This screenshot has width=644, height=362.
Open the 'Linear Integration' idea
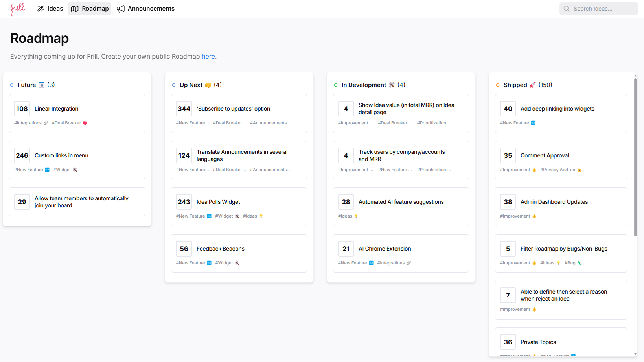57,109
